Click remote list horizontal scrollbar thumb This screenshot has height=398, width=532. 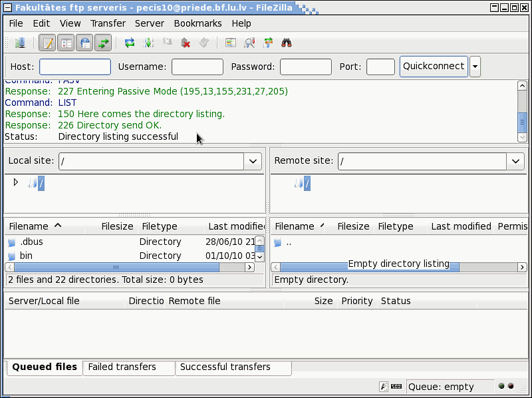tap(370, 268)
